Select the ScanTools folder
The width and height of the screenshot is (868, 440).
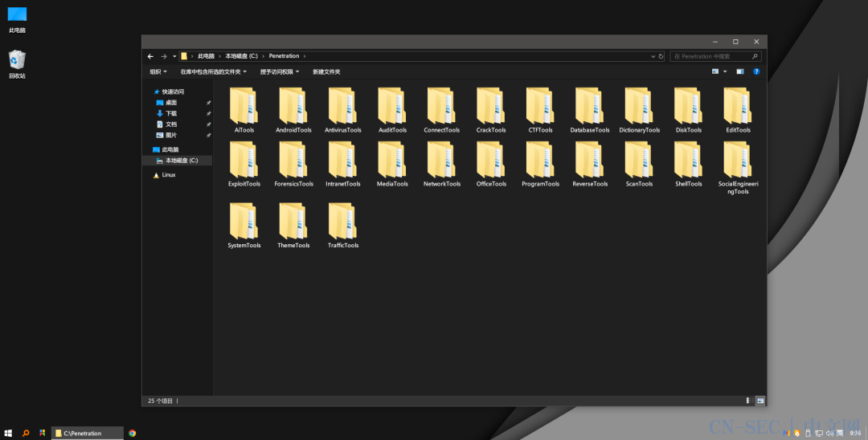pos(640,164)
